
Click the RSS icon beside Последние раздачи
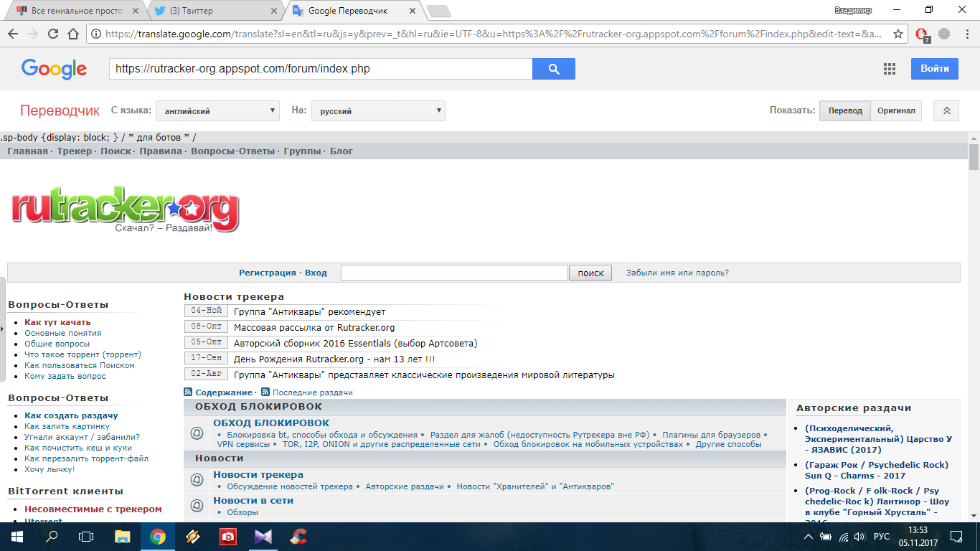(265, 392)
